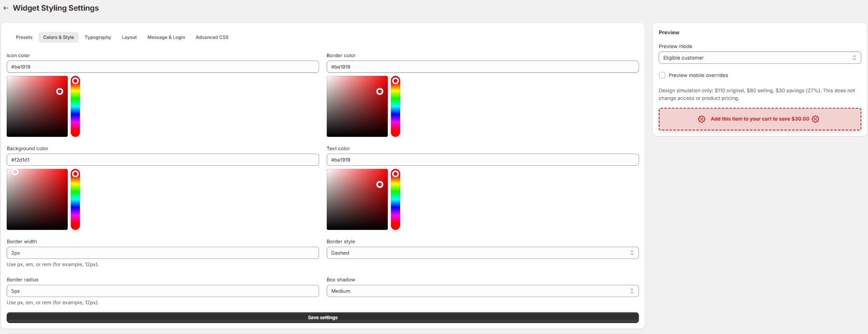The width and height of the screenshot is (868, 334).
Task: Open the Message & Login tab
Action: tap(166, 37)
